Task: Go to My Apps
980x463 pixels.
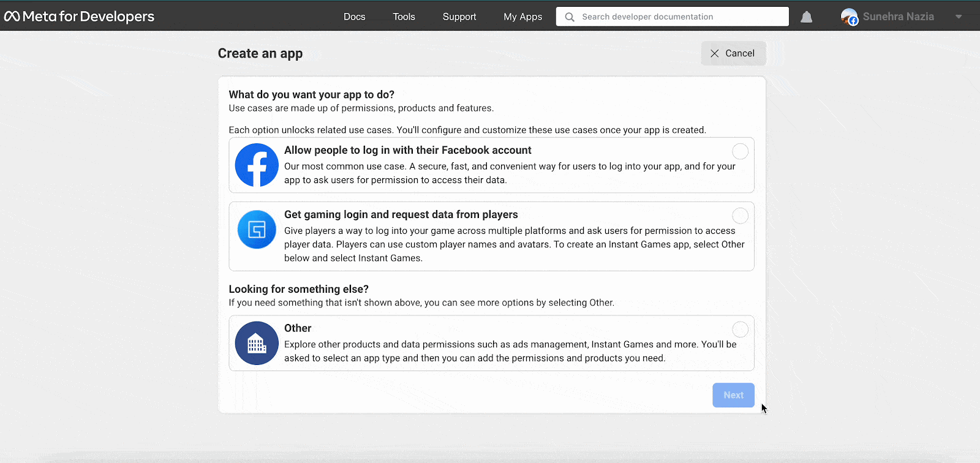Action: tap(522, 17)
